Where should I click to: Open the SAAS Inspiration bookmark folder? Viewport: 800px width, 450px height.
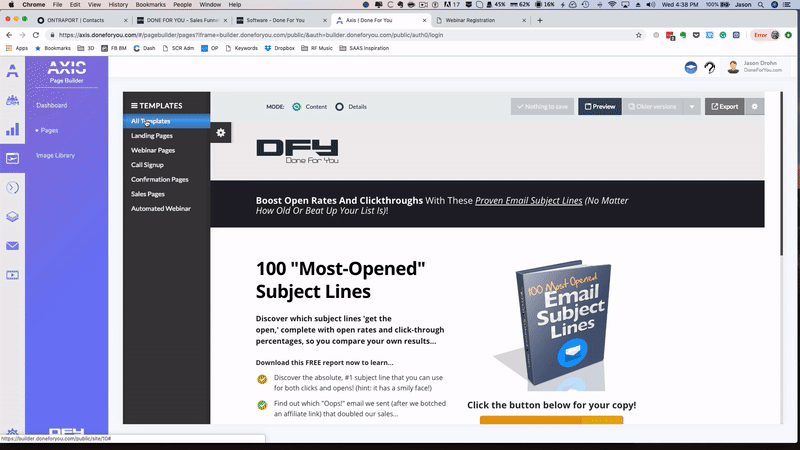coord(364,48)
